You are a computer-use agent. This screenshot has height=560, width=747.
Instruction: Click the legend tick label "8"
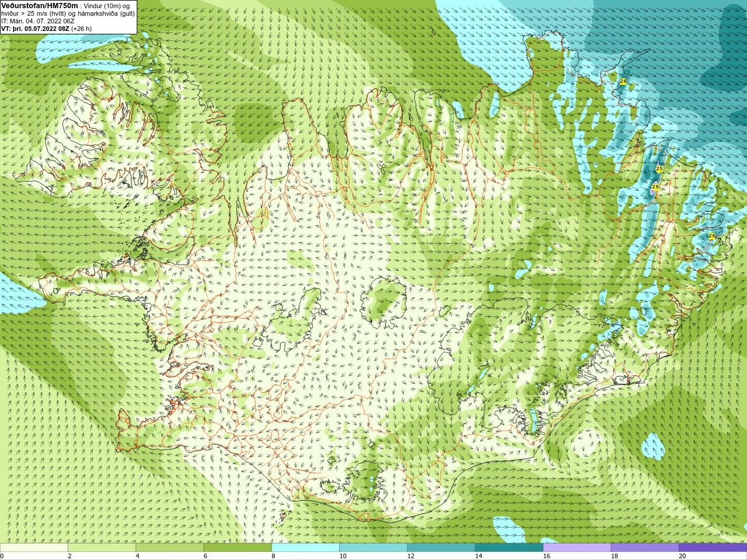coord(273,556)
